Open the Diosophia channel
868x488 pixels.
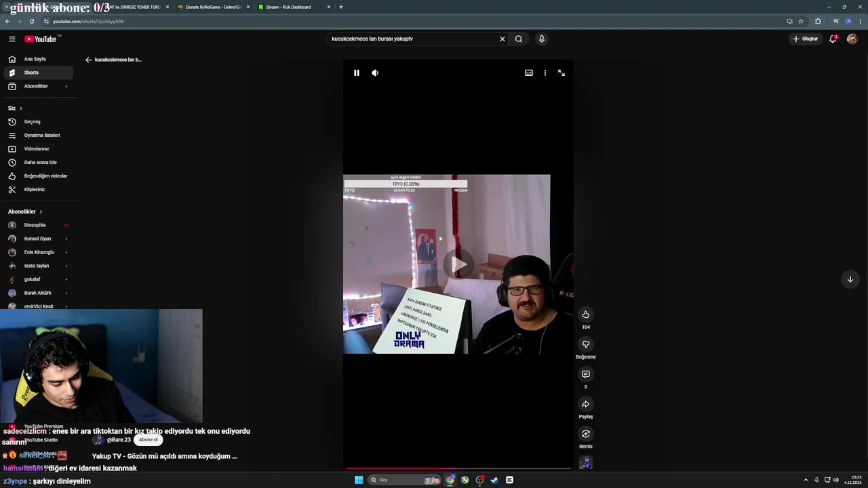click(x=38, y=225)
